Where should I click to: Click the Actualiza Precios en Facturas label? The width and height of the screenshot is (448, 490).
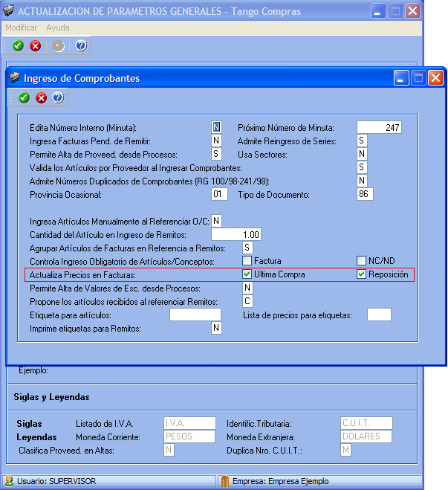(x=82, y=275)
